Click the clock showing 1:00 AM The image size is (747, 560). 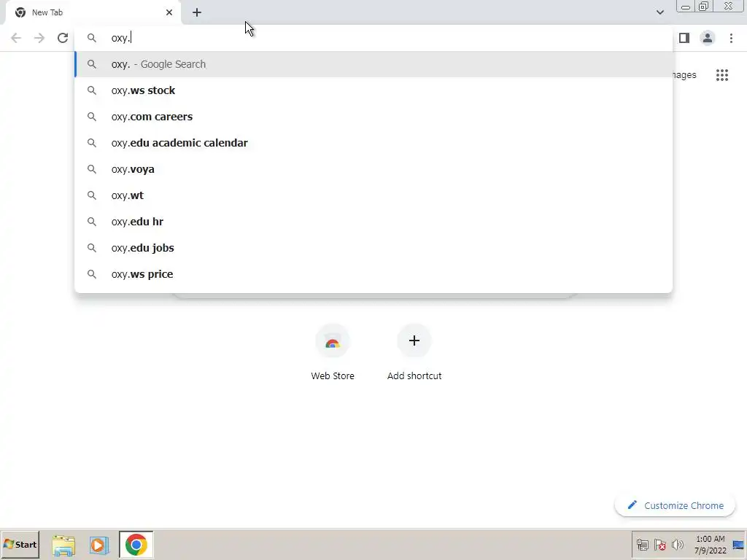point(710,545)
